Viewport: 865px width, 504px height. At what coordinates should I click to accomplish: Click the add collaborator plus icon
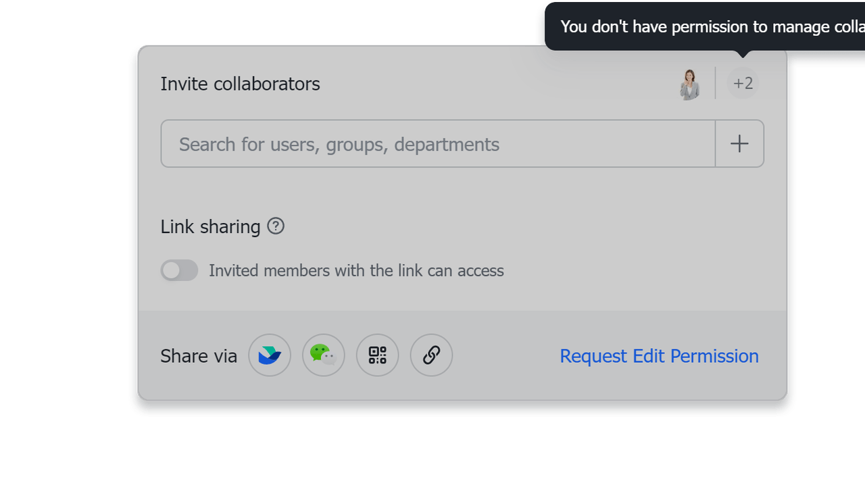pos(739,143)
